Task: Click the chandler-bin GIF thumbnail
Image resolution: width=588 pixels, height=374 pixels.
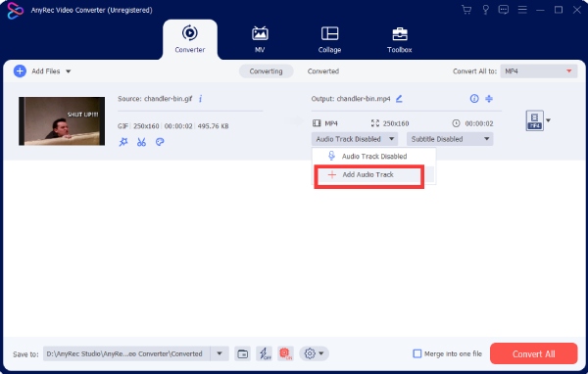Action: [62, 121]
